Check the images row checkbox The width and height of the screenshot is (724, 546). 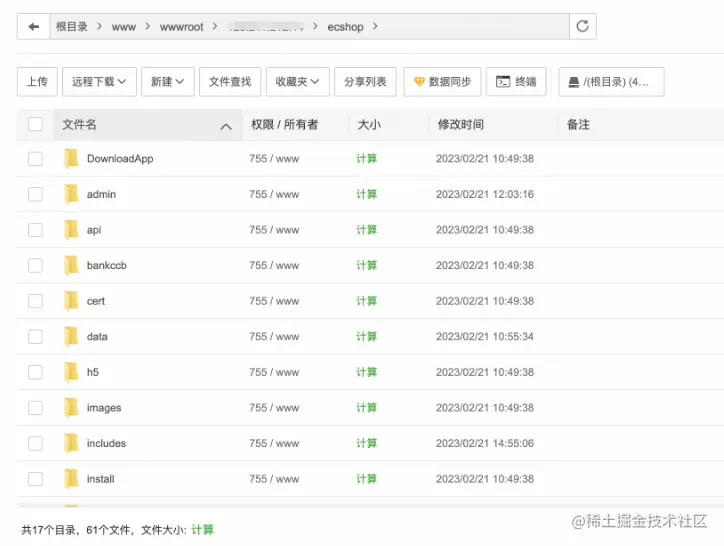point(36,407)
